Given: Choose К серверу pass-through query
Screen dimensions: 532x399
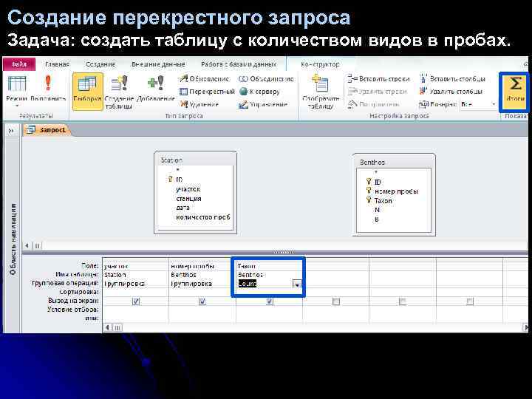Looking at the screenshot, I should (x=259, y=92).
